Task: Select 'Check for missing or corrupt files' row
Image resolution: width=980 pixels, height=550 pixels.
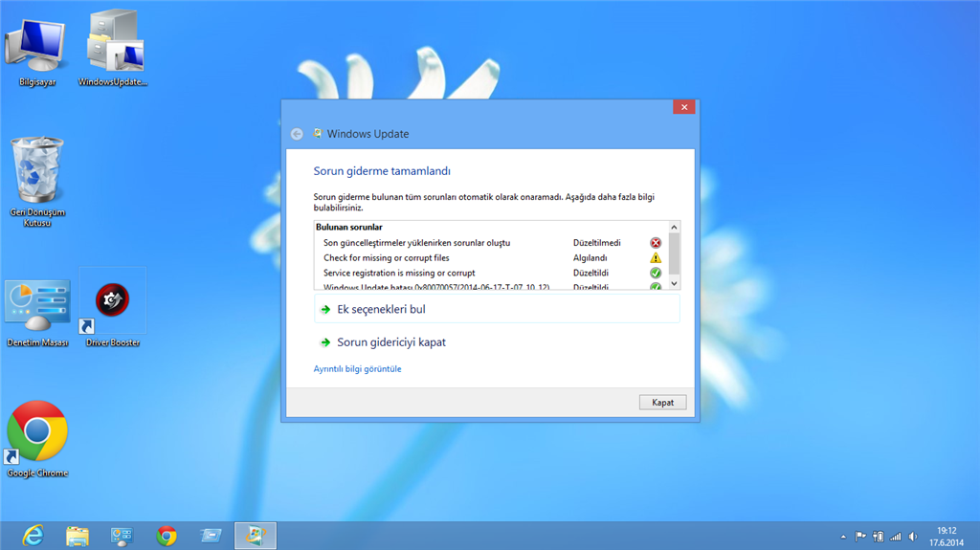Action: tap(491, 257)
